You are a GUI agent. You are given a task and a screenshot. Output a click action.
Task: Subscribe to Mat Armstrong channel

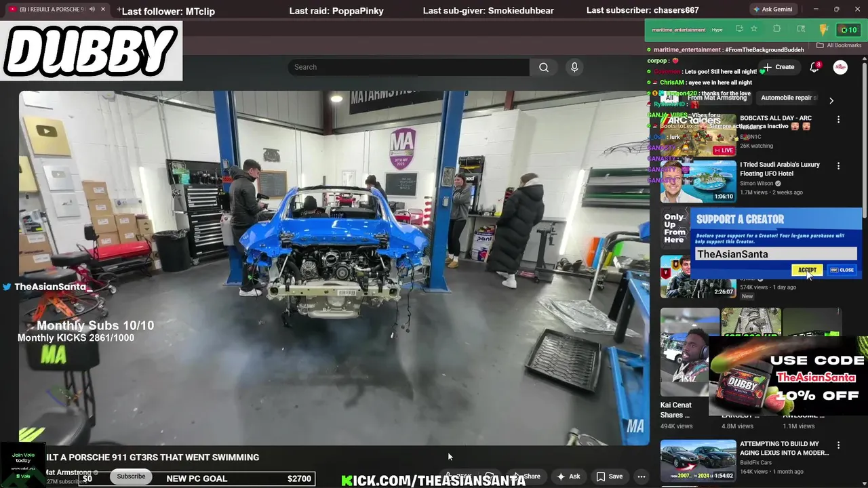point(131,476)
